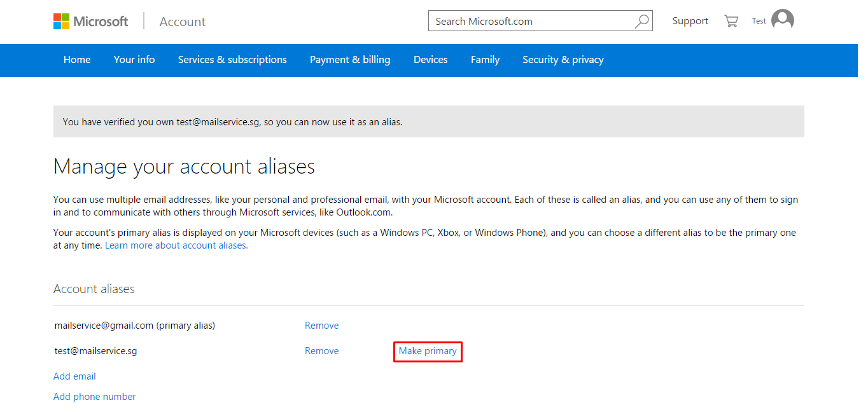This screenshot has height=412, width=868.
Task: Go to Your info
Action: click(x=134, y=60)
